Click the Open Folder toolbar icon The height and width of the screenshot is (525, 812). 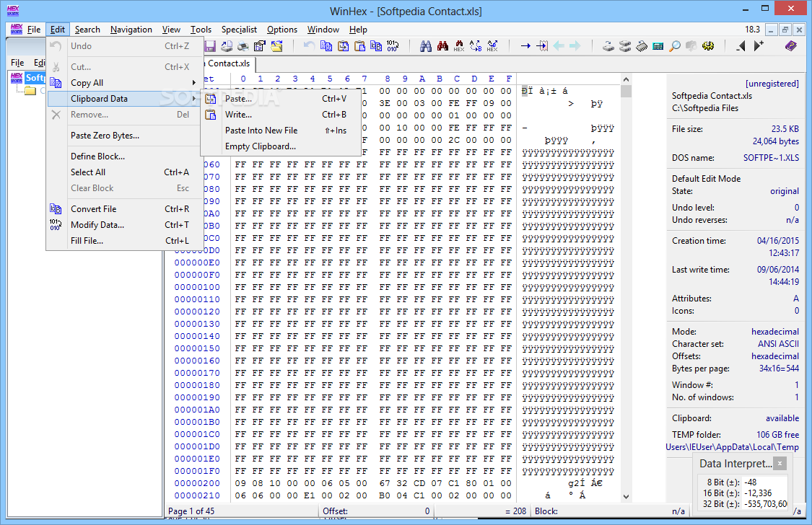[x=276, y=46]
